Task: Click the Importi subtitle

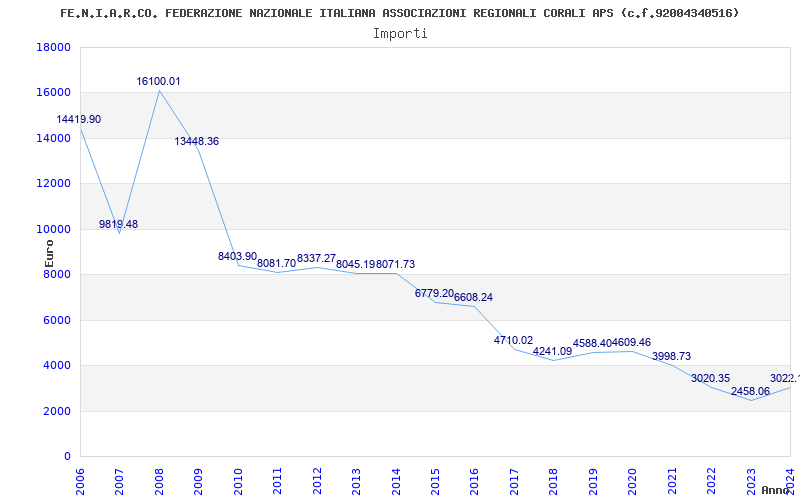Action: click(x=400, y=34)
